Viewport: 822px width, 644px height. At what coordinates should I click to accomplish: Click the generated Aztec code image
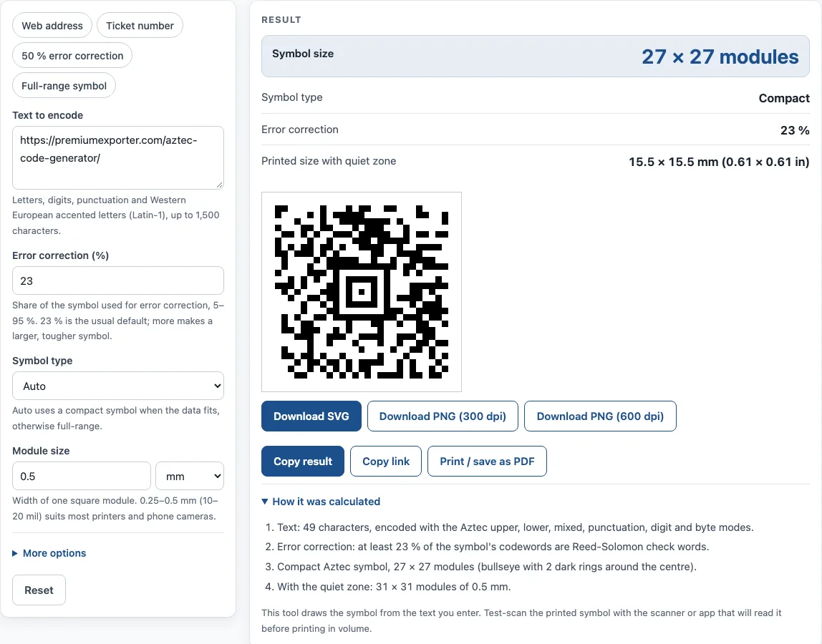point(362,292)
